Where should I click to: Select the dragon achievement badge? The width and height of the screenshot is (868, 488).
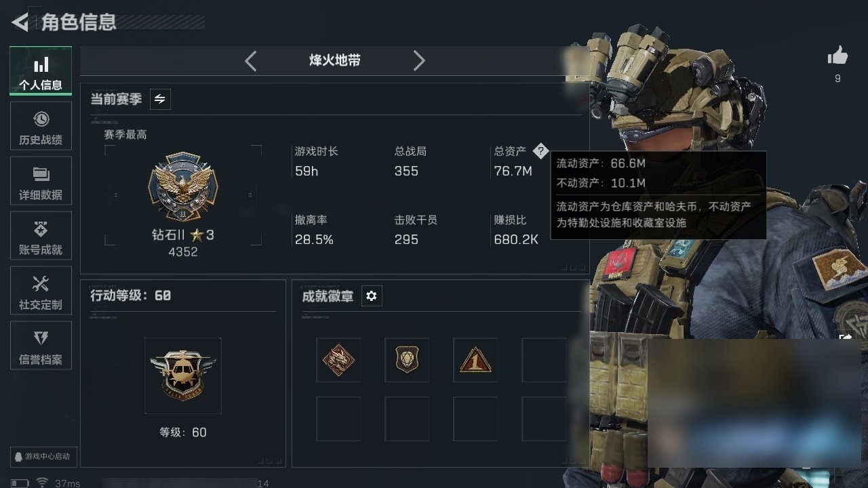click(x=338, y=360)
